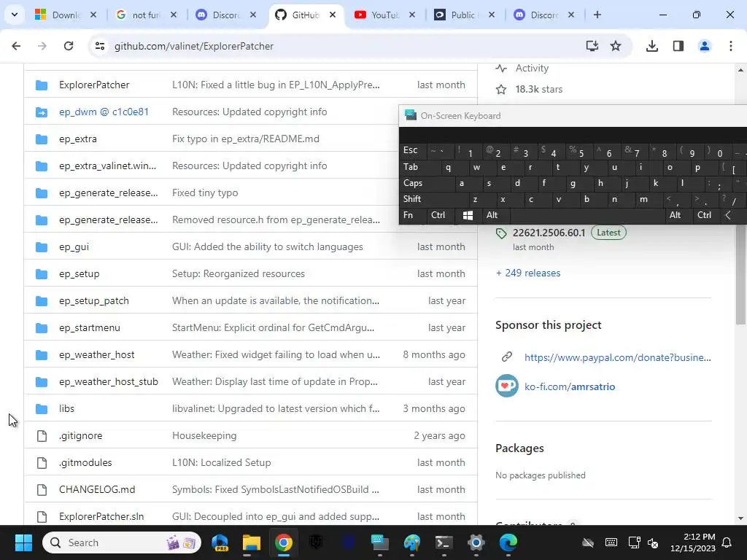This screenshot has width=747, height=560.
Task: Switch to the 'not fun' Google tab
Action: 146,15
